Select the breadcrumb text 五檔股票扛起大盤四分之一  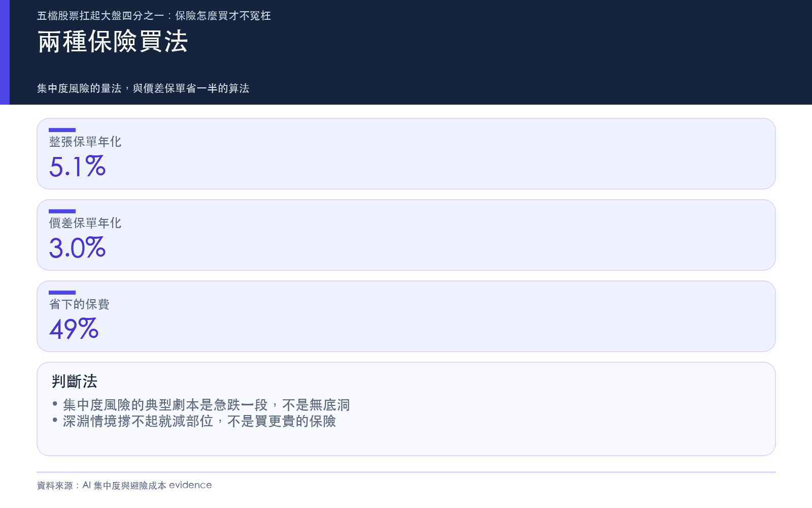click(100, 16)
